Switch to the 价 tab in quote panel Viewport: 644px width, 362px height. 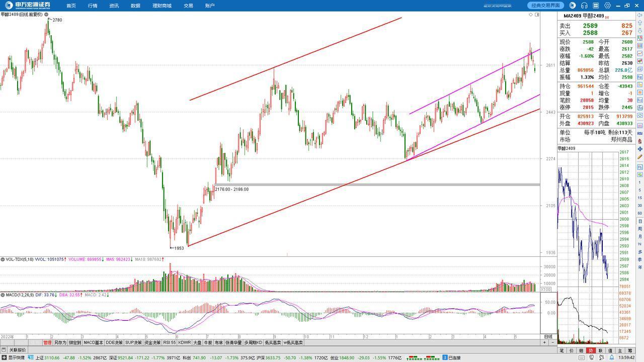572,350
